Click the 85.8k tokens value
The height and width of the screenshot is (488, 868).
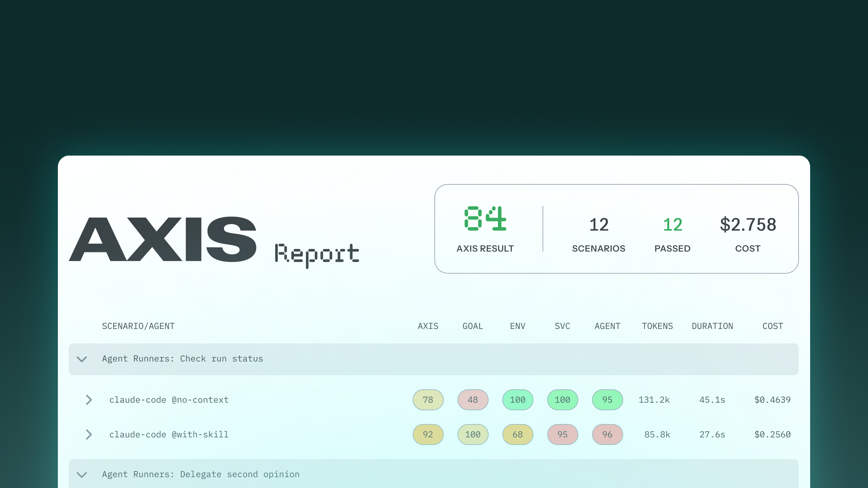click(x=658, y=435)
